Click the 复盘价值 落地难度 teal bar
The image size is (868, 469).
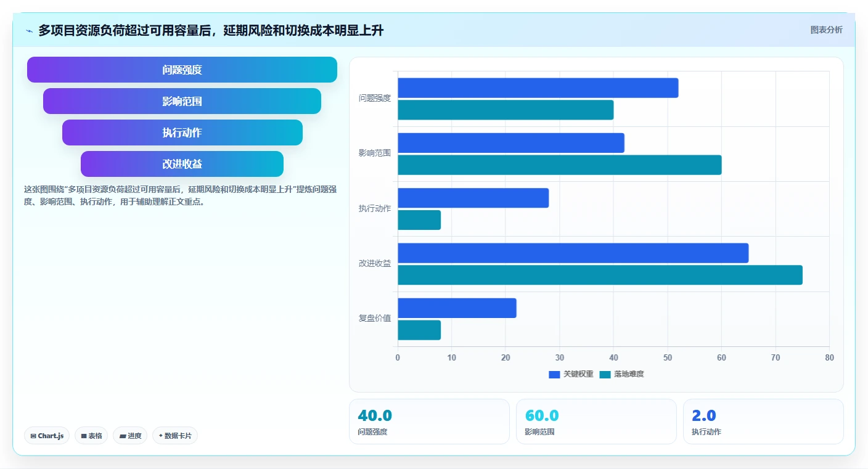[419, 330]
